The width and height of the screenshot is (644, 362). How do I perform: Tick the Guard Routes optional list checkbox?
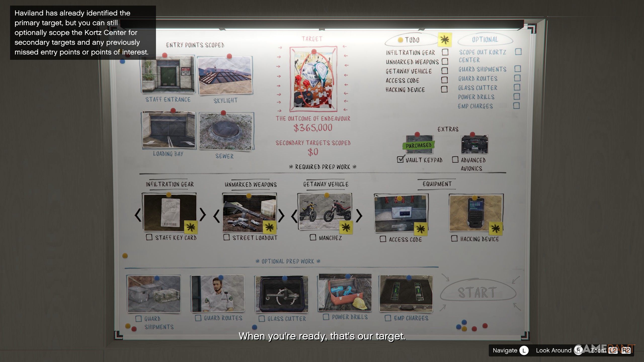pyautogui.click(x=517, y=78)
